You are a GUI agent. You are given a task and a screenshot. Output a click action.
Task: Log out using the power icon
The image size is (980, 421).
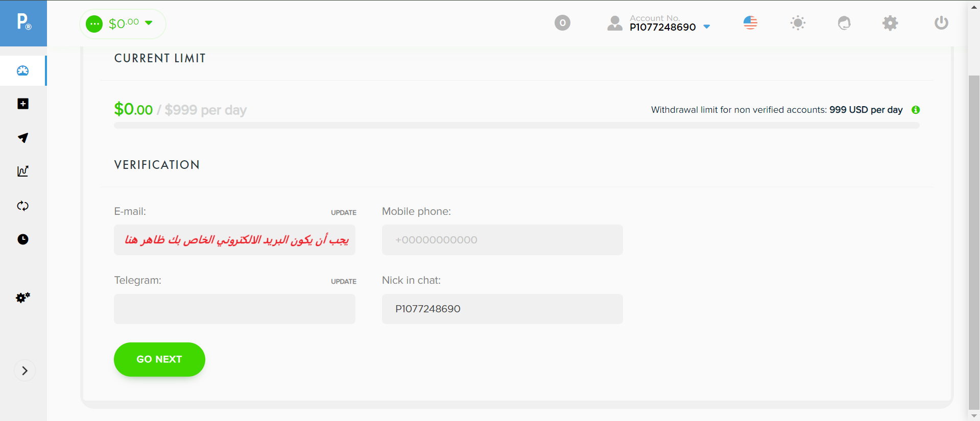(941, 23)
